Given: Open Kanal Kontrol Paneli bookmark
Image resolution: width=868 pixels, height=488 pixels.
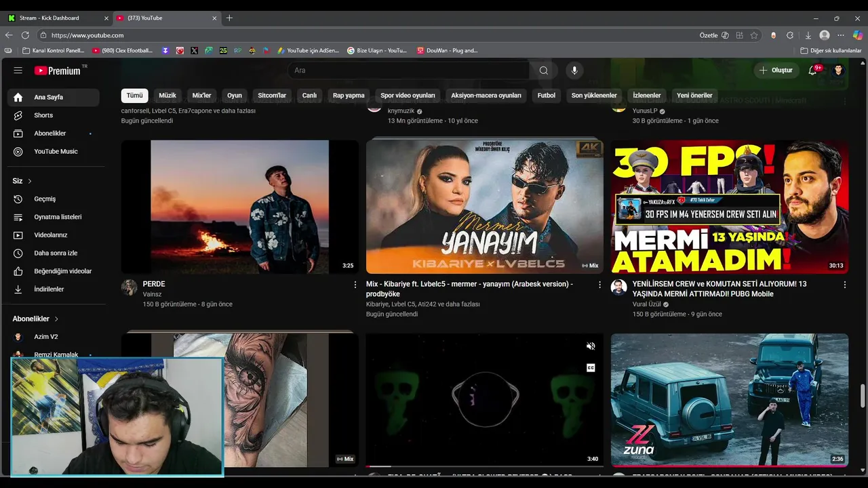Looking at the screenshot, I should pyautogui.click(x=53, y=50).
